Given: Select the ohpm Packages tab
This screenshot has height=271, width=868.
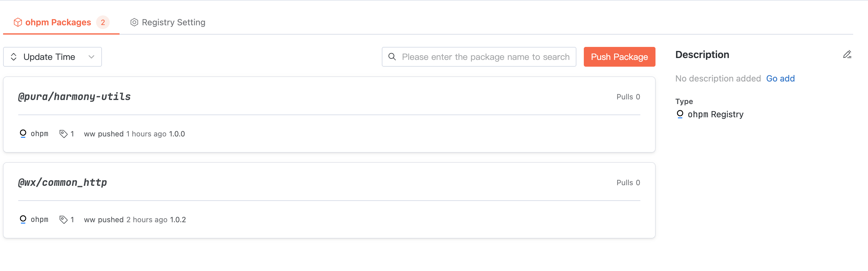Looking at the screenshot, I should coord(58,22).
